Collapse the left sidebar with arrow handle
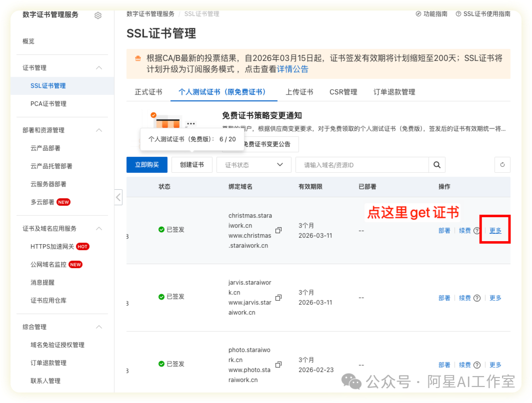Screen dimensions: 532x403 (x=118, y=197)
